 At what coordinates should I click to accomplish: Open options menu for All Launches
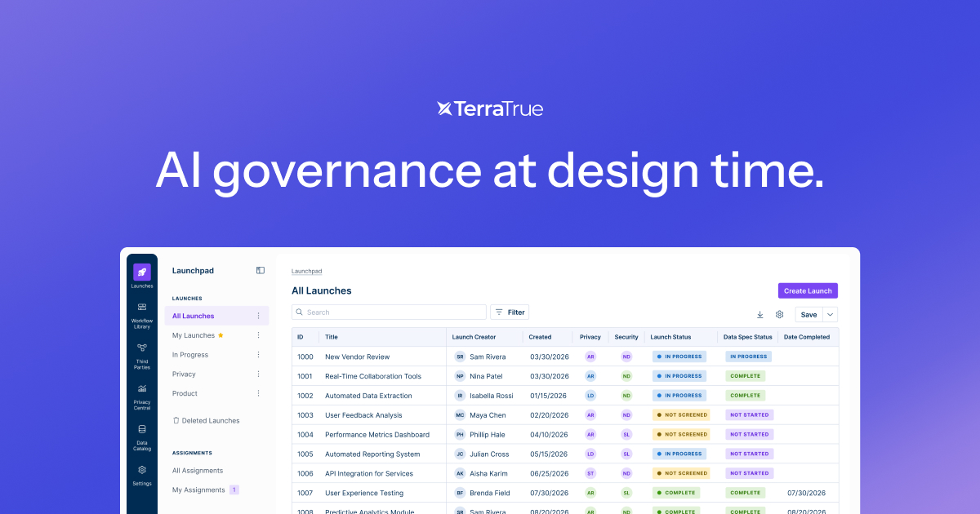click(x=259, y=316)
